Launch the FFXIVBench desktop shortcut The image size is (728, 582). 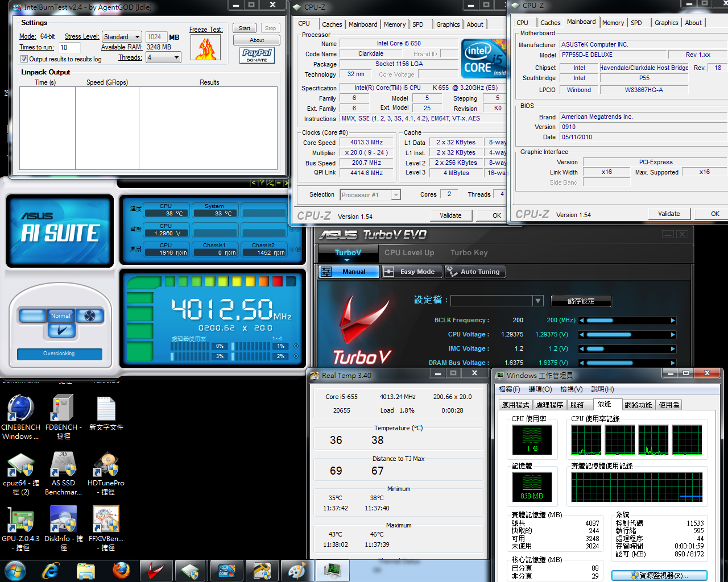pos(106,529)
